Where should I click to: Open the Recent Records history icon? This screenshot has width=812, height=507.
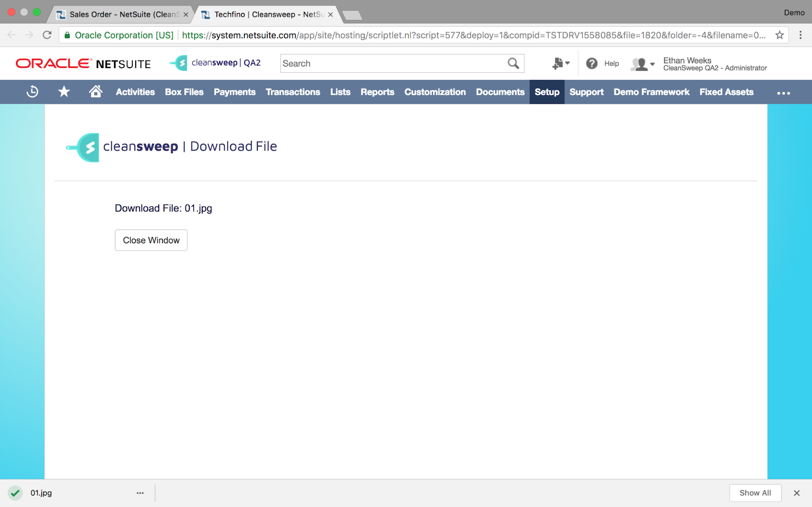point(32,92)
